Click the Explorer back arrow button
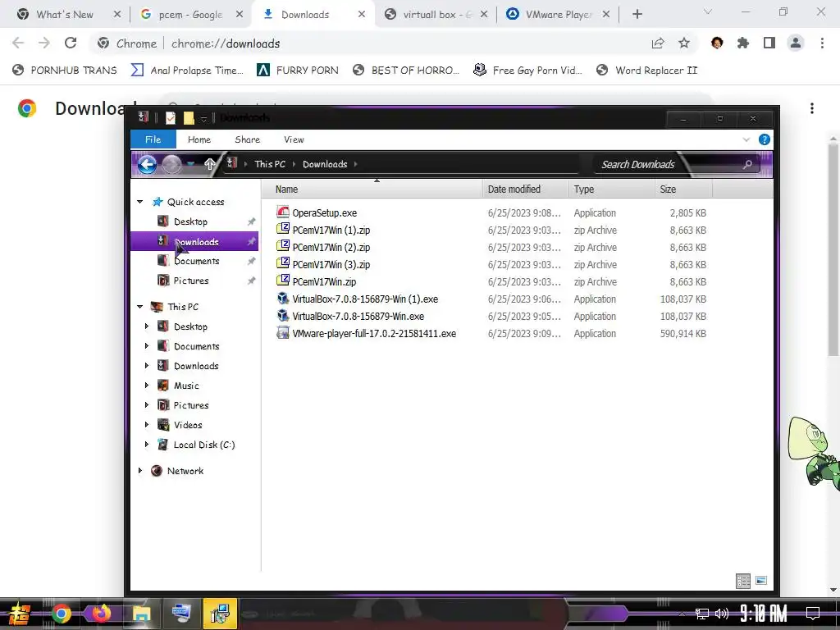 pyautogui.click(x=147, y=164)
